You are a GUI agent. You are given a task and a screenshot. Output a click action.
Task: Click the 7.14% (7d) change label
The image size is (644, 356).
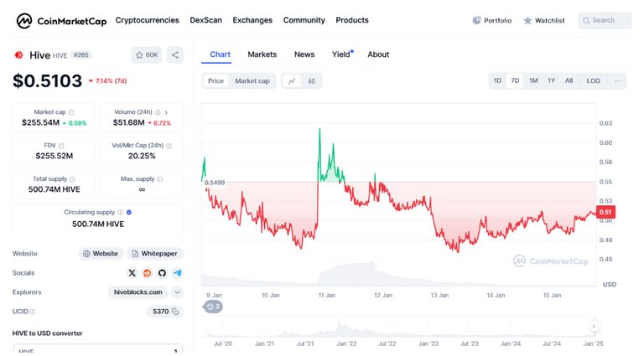(x=107, y=80)
